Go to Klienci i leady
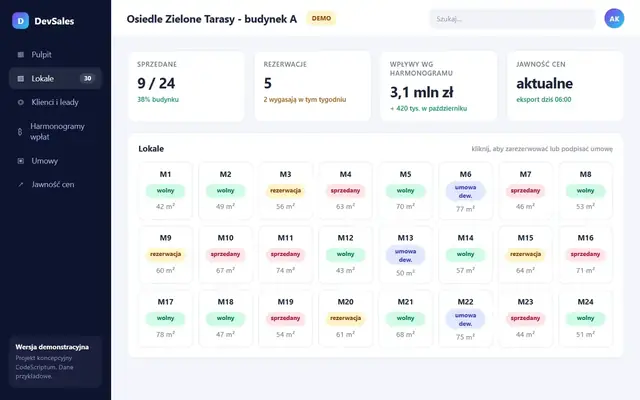The height and width of the screenshot is (400, 640). [x=55, y=102]
